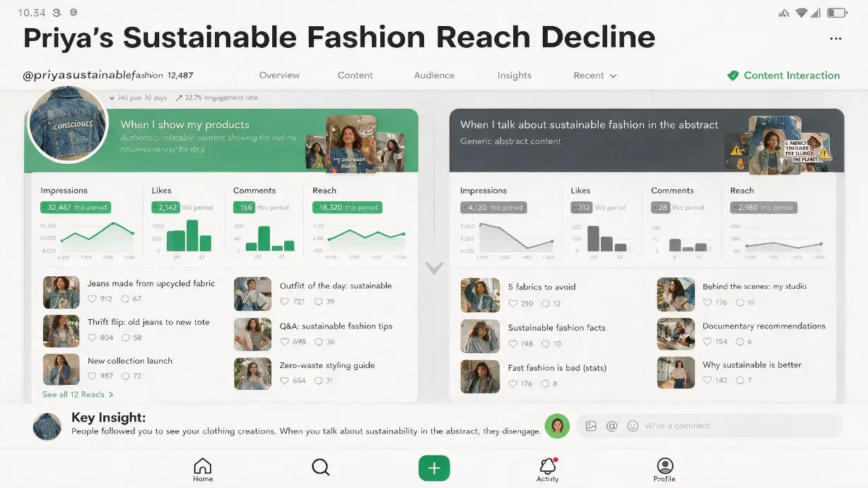This screenshot has height=488, width=868.
Task: Click the green Impressions line chart
Action: pos(98,237)
